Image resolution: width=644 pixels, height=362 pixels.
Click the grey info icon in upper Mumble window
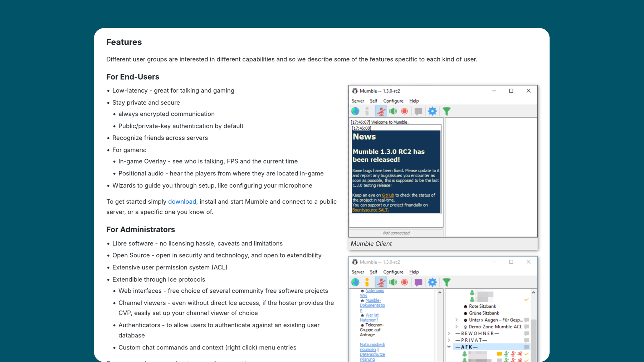click(367, 111)
